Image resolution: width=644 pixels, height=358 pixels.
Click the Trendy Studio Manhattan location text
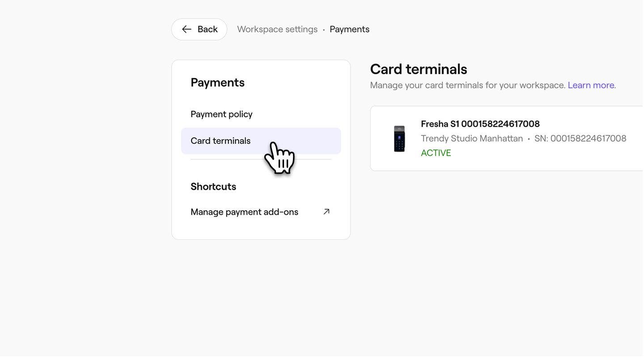click(472, 139)
